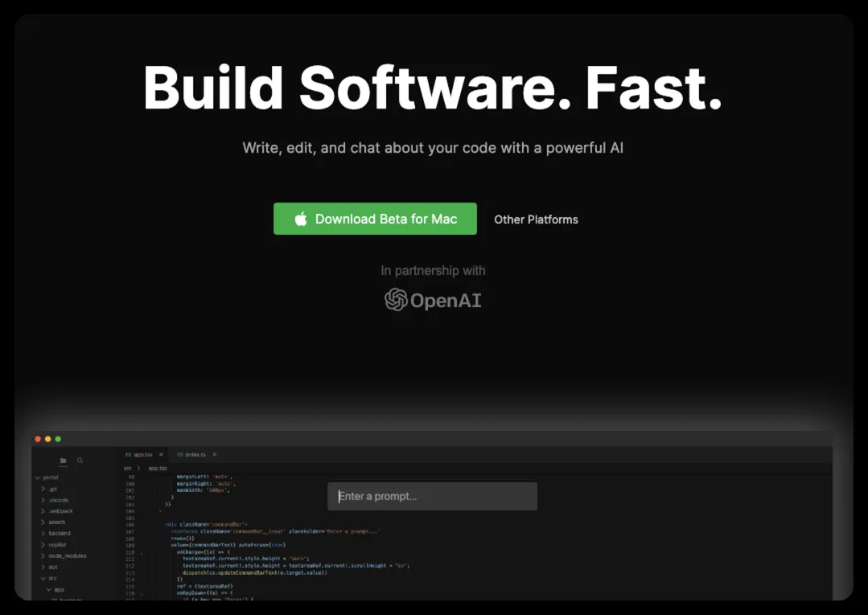Click the rows={1} code line
This screenshot has width=868, height=615.
183,538
